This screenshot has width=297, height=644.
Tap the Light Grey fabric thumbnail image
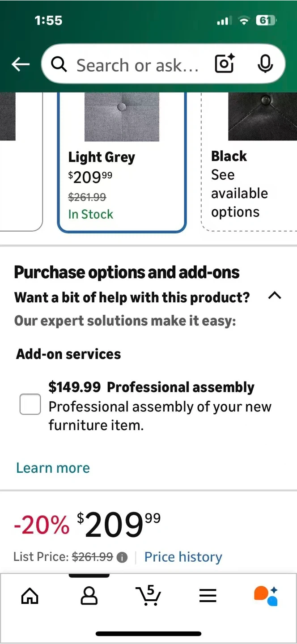click(x=122, y=117)
